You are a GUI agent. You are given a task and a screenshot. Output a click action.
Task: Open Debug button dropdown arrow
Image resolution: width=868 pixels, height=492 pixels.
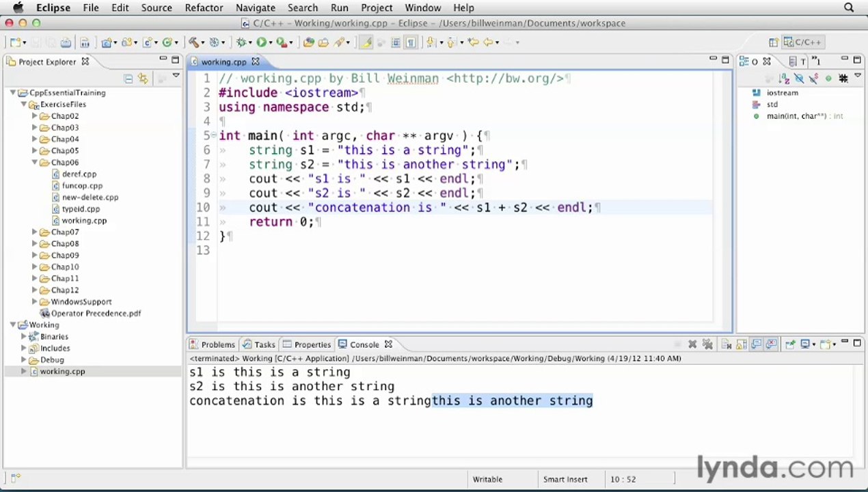pyautogui.click(x=250, y=42)
